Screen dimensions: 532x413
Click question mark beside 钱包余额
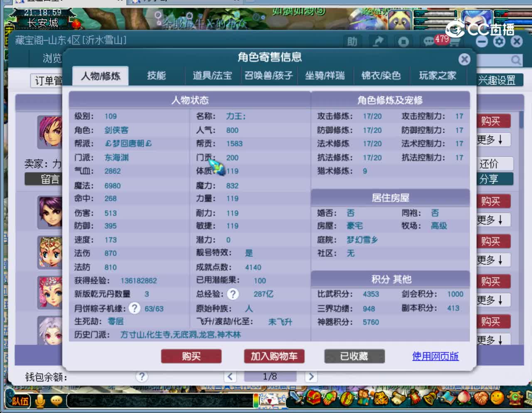142,376
